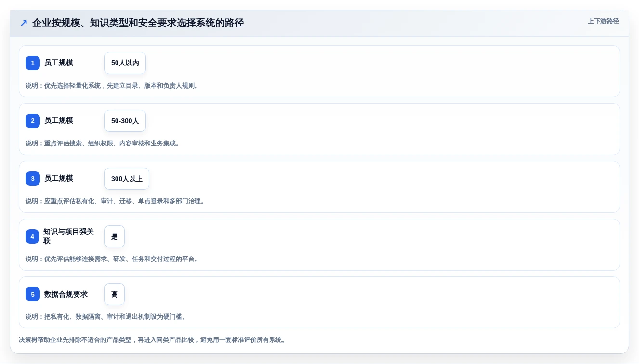The image size is (639, 364).
Task: Click 员工规模 label in step 1 card
Action: [x=59, y=63]
